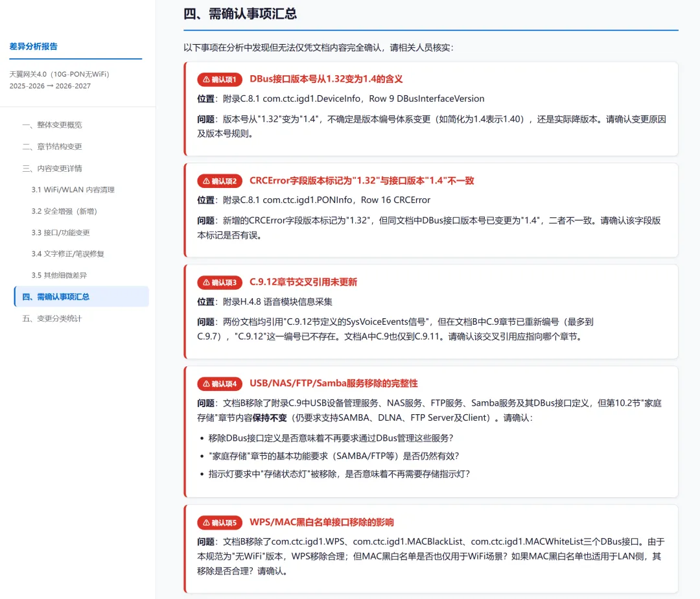Open 三、内容变更详情 in sidebar
The image size is (700, 599).
(x=52, y=169)
